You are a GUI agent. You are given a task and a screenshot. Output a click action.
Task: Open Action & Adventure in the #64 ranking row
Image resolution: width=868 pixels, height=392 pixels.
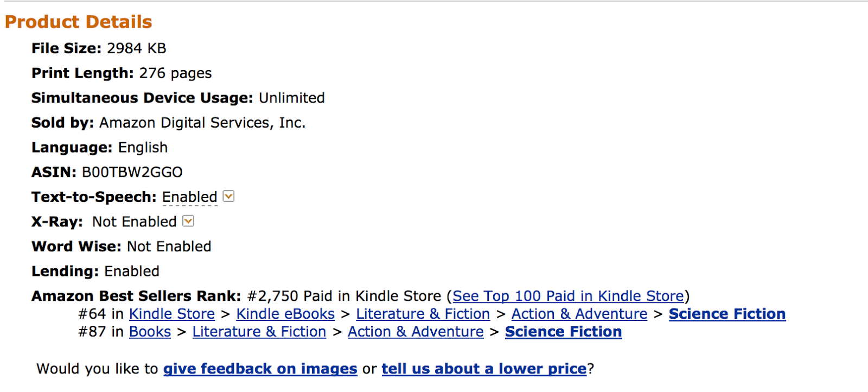point(579,314)
